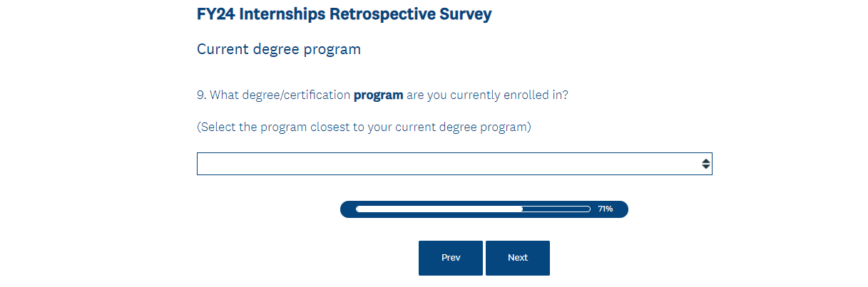This screenshot has width=868, height=287.
Task: Click the white filled portion of the progress bar
Action: 439,209
